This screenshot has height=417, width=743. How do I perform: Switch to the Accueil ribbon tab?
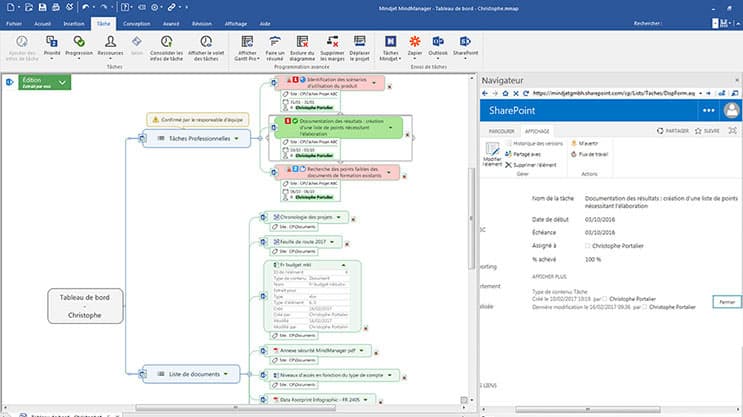click(x=42, y=24)
